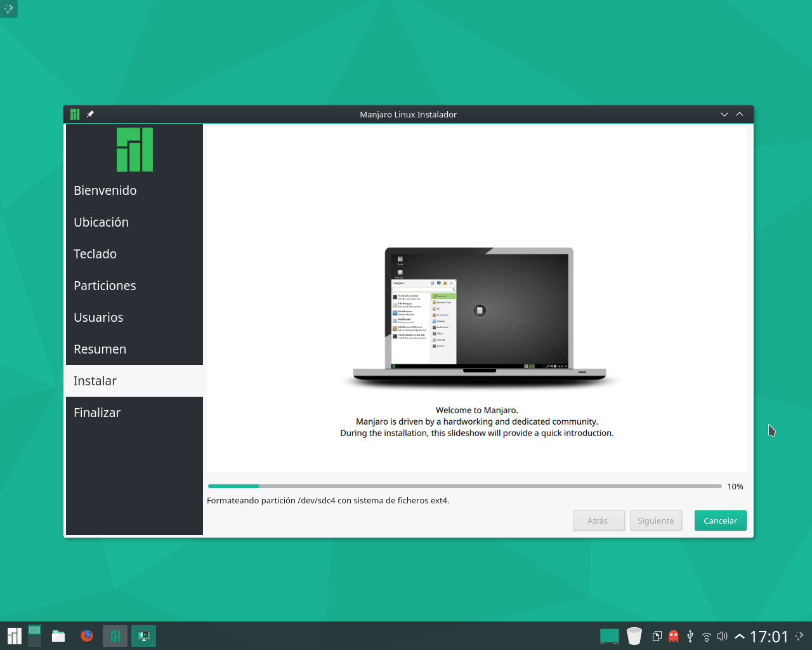Open the Manjaro application launcher menu
Screen dimensions: 812x650
click(14, 636)
